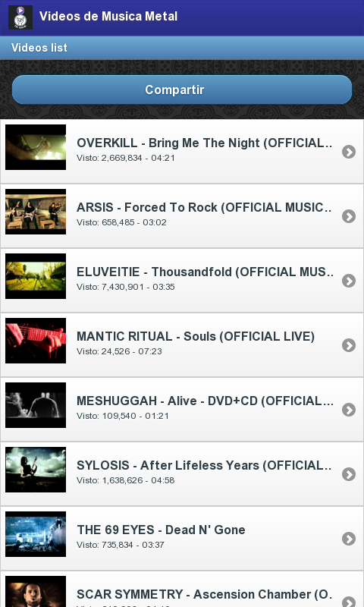
Task: Select arrow icon beside ELUVEITIE Thousandfold
Action: coord(349,281)
